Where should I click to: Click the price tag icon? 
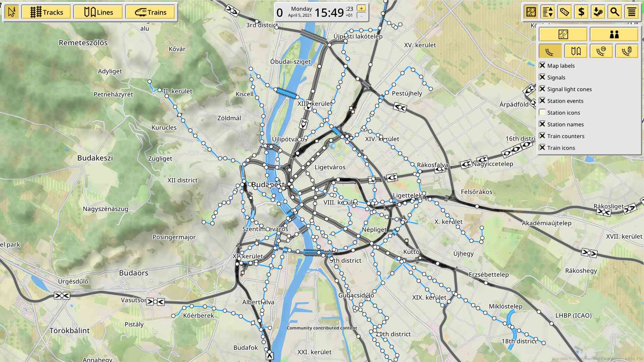tap(565, 12)
